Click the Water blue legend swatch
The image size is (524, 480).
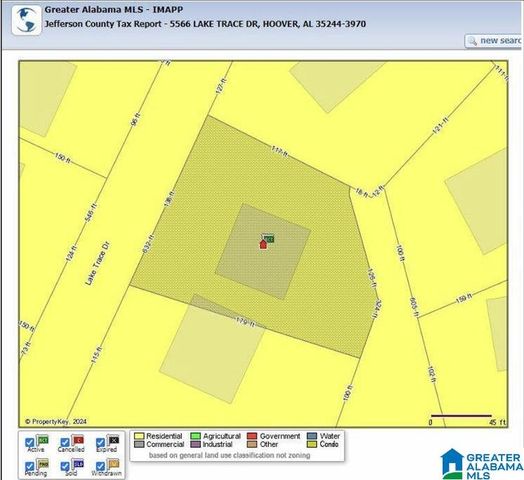[x=312, y=436]
